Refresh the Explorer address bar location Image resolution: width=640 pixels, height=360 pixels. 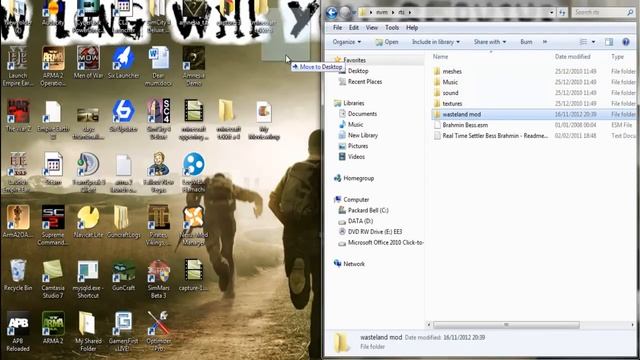coord(562,13)
